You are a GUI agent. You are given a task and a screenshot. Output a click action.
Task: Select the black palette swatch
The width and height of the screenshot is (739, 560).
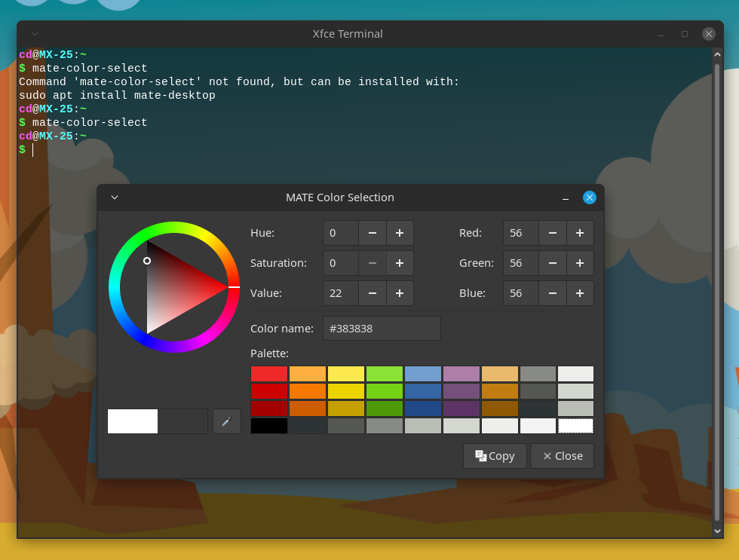coord(269,426)
